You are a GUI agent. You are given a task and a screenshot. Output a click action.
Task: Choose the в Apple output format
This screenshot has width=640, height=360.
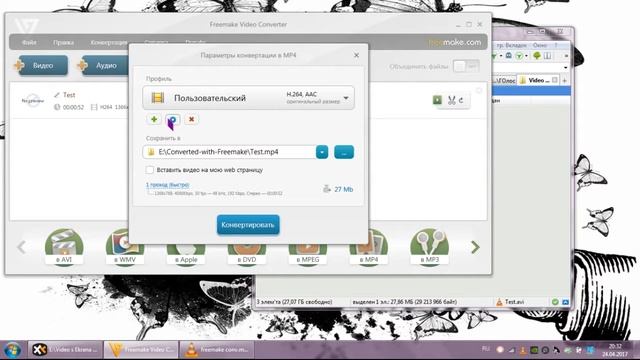click(186, 248)
